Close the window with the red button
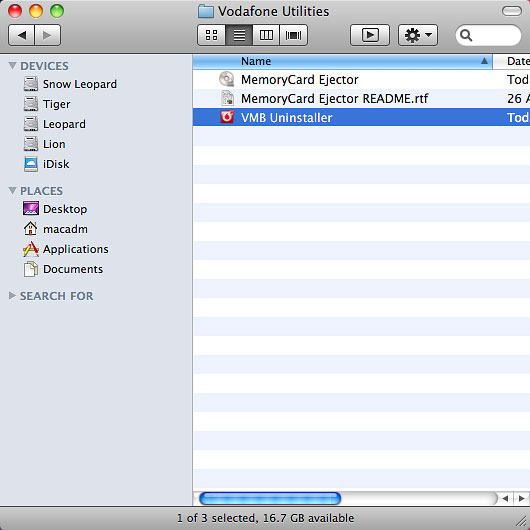Image resolution: width=530 pixels, height=530 pixels. pos(15,11)
